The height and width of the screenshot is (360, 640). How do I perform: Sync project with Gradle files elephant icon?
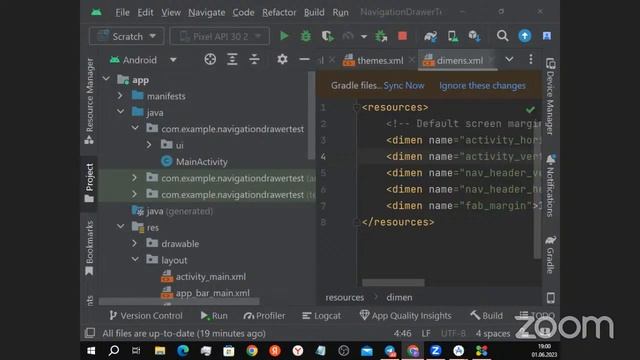(x=430, y=36)
